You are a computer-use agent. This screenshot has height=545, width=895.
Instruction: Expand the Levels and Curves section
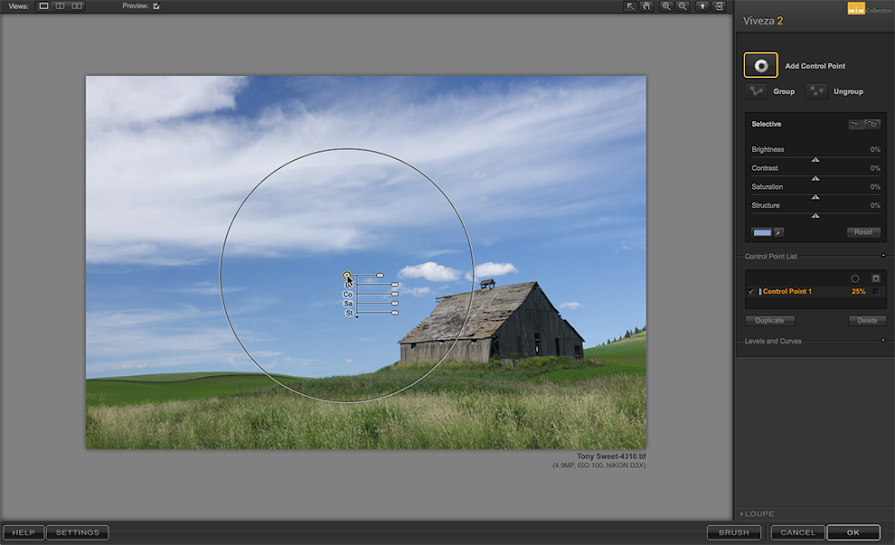[882, 341]
